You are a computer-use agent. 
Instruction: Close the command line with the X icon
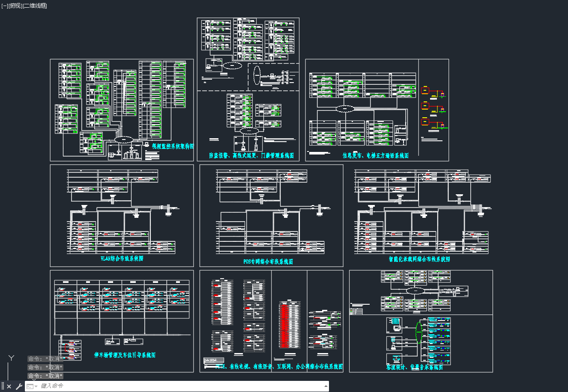pos(9,386)
